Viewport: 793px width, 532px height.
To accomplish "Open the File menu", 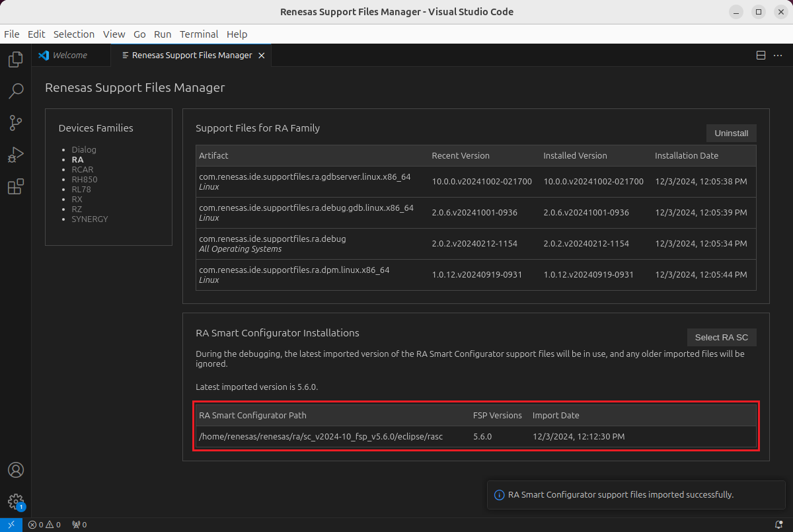I will click(x=11, y=34).
